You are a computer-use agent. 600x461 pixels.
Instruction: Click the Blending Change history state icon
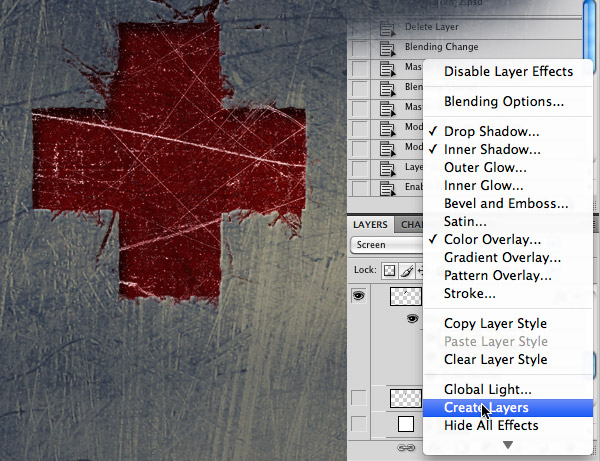coord(387,49)
